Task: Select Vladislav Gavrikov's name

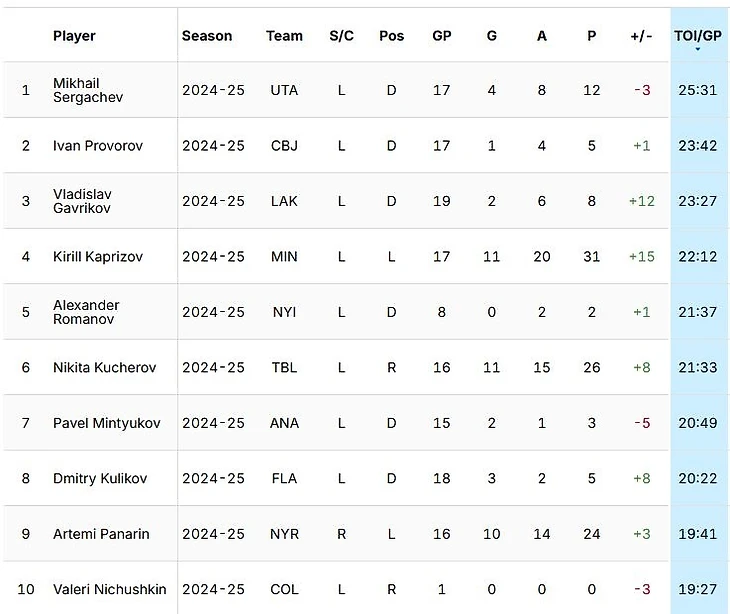Action: [x=82, y=201]
